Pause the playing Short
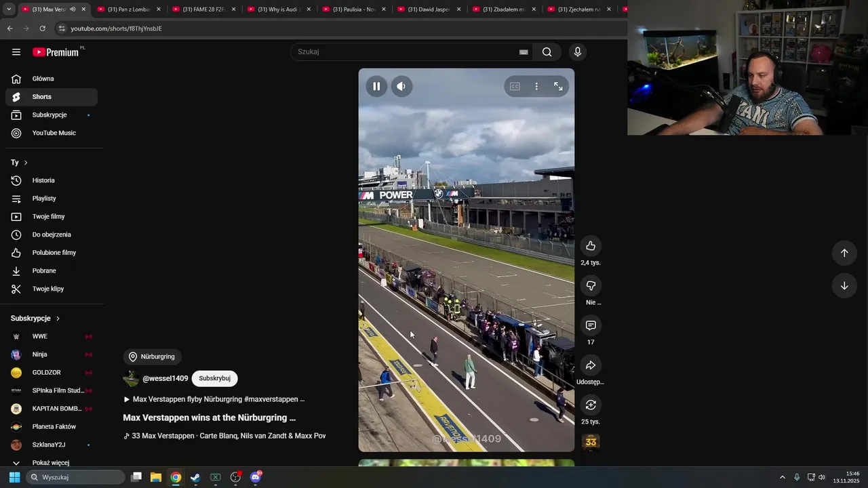The height and width of the screenshot is (488, 868). tap(376, 86)
